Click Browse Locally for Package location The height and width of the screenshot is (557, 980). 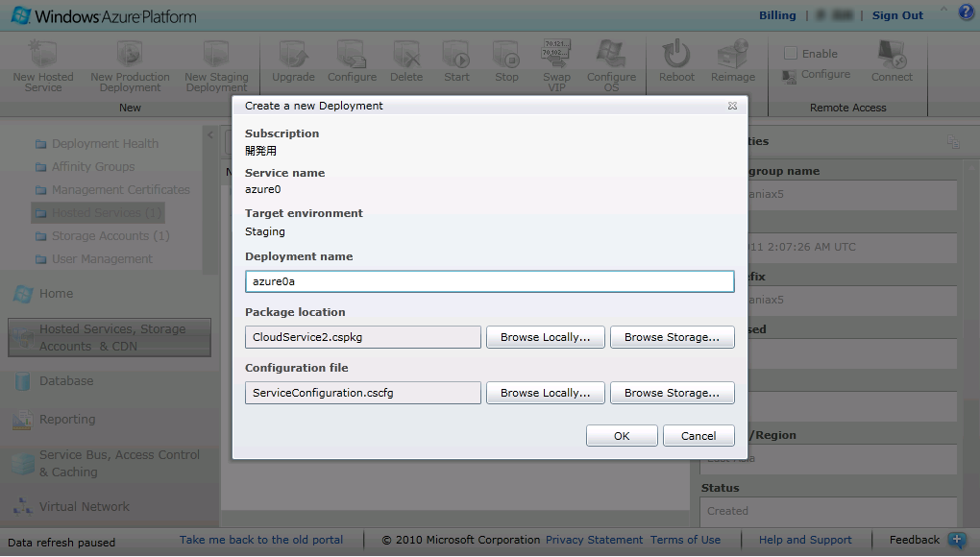point(545,337)
